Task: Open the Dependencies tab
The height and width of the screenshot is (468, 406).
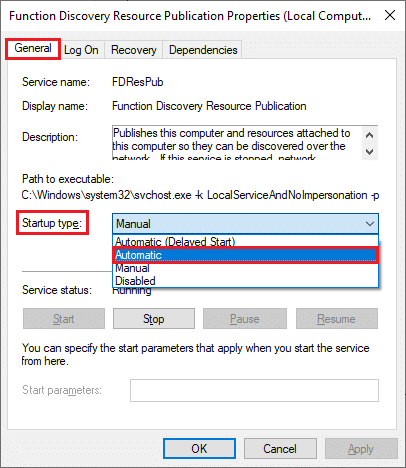Action: tap(203, 50)
